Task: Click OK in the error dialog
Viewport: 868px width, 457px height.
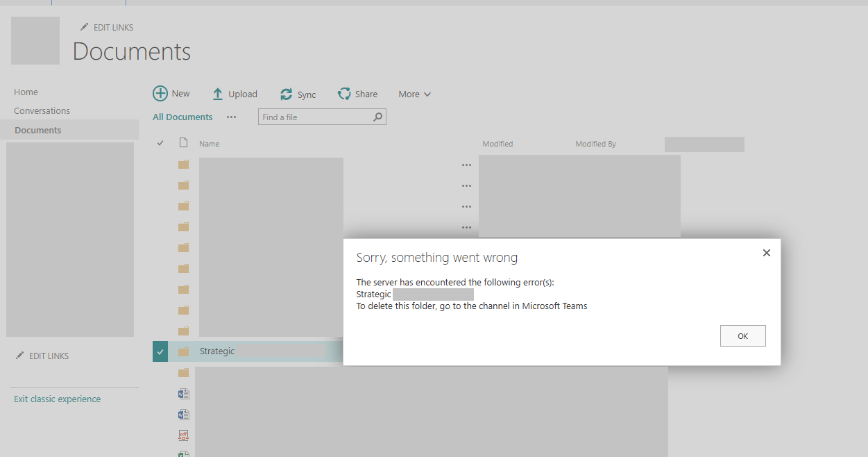Action: (x=742, y=335)
